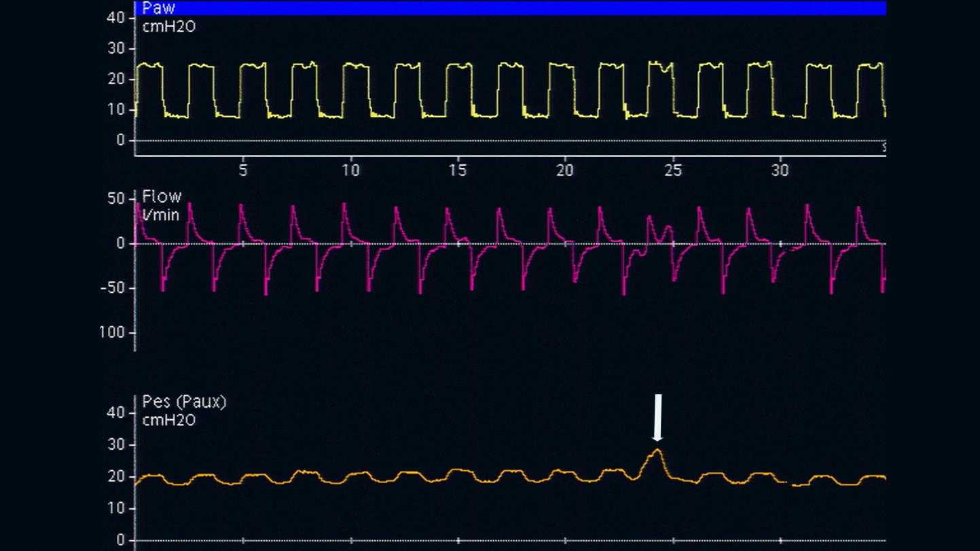980x551 pixels.
Task: Select the 5 second mark on time axis
Action: pyautogui.click(x=243, y=171)
